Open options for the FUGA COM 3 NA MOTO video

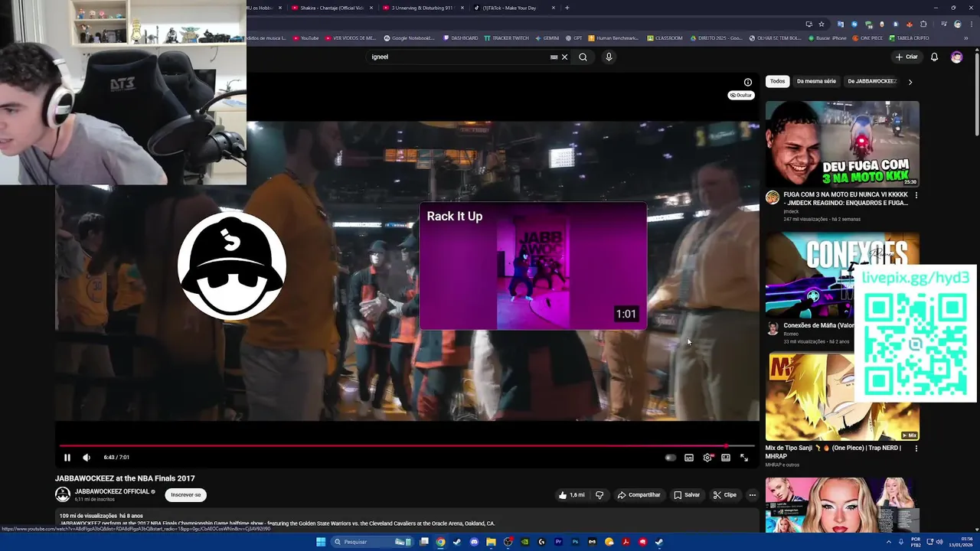click(x=916, y=195)
